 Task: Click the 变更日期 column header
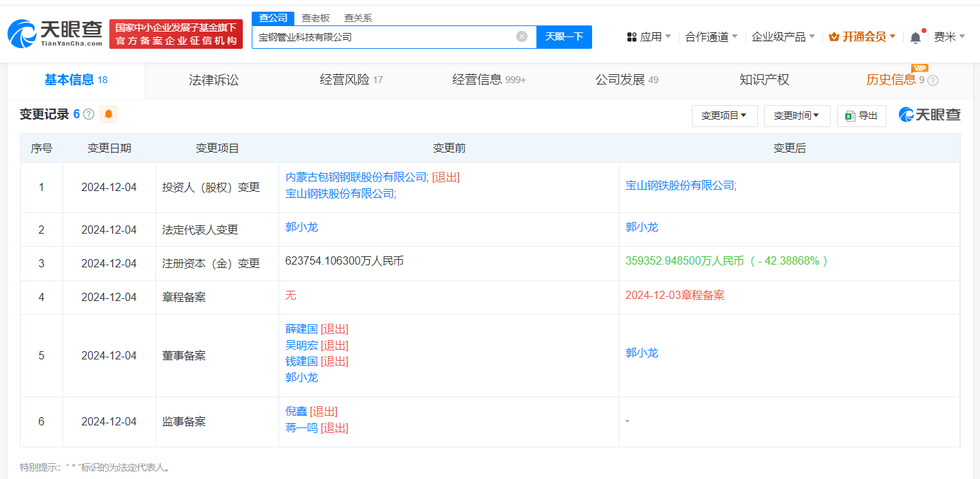[x=109, y=148]
